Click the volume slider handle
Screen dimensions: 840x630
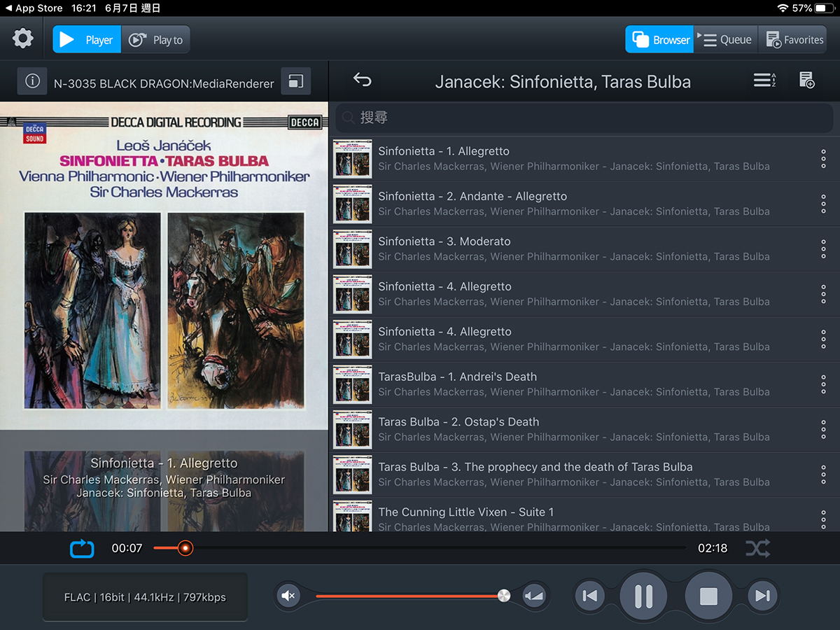click(x=504, y=596)
